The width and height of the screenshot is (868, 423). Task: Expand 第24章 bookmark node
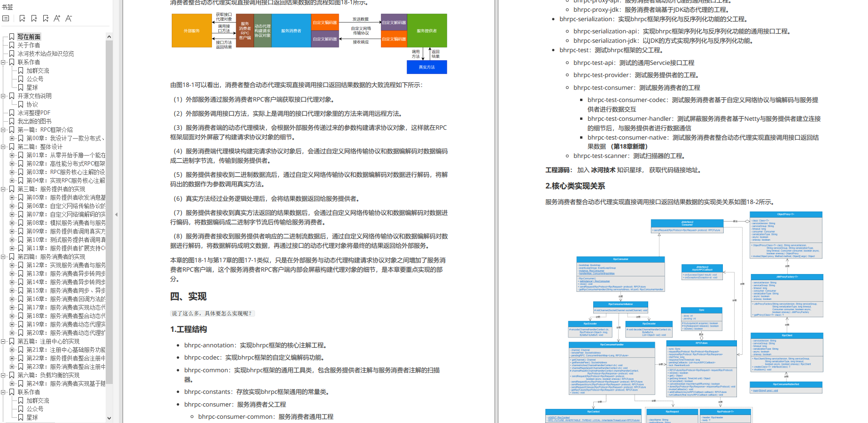point(12,384)
